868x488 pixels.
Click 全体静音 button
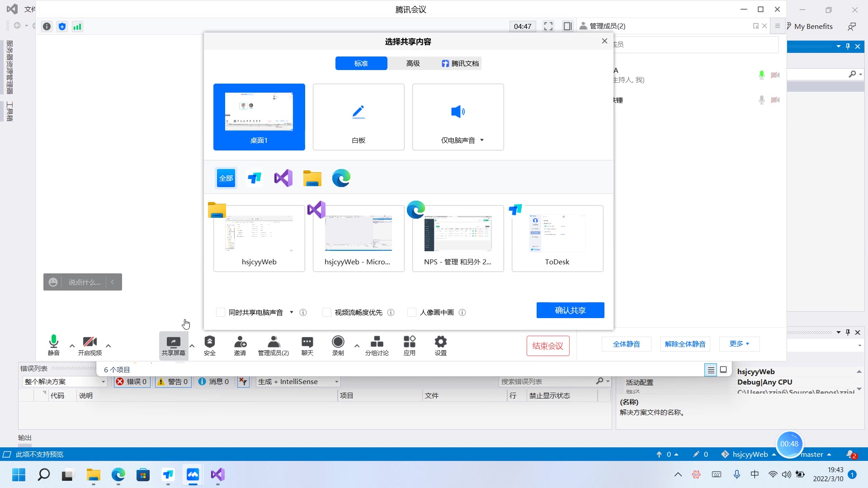click(x=627, y=344)
